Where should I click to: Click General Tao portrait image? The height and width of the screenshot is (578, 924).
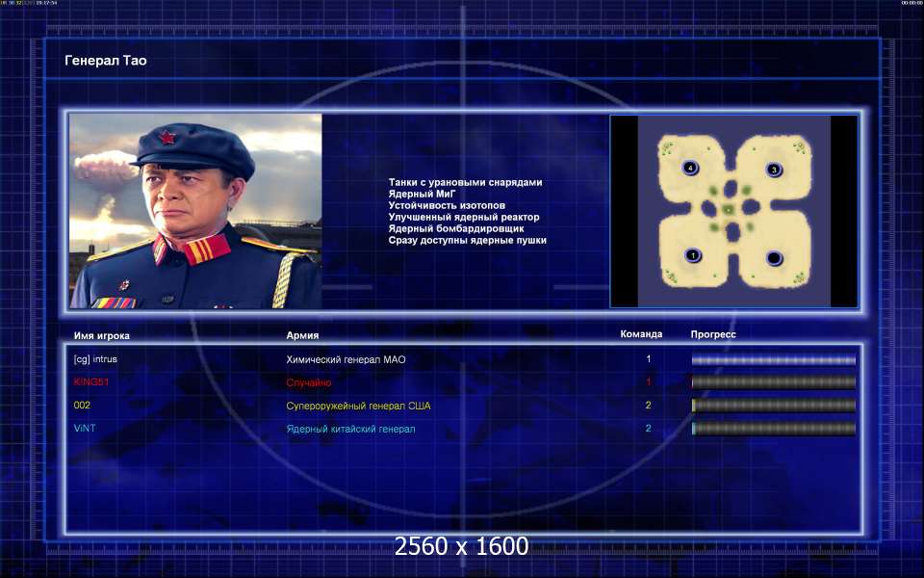195,211
